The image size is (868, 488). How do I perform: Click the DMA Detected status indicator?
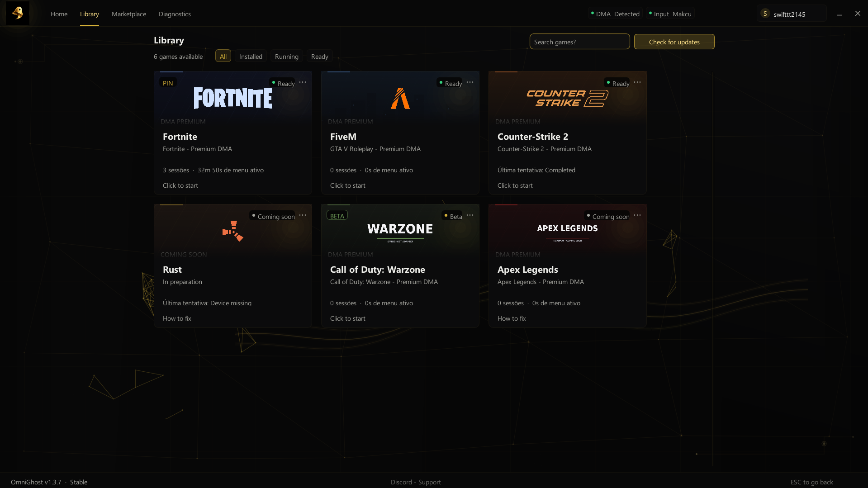pyautogui.click(x=615, y=14)
